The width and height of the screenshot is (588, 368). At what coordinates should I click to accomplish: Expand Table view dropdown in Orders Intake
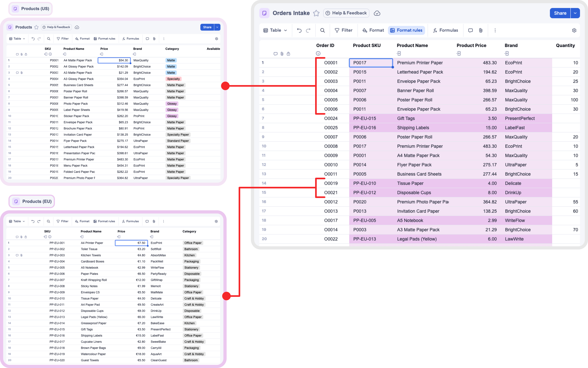coord(275,30)
